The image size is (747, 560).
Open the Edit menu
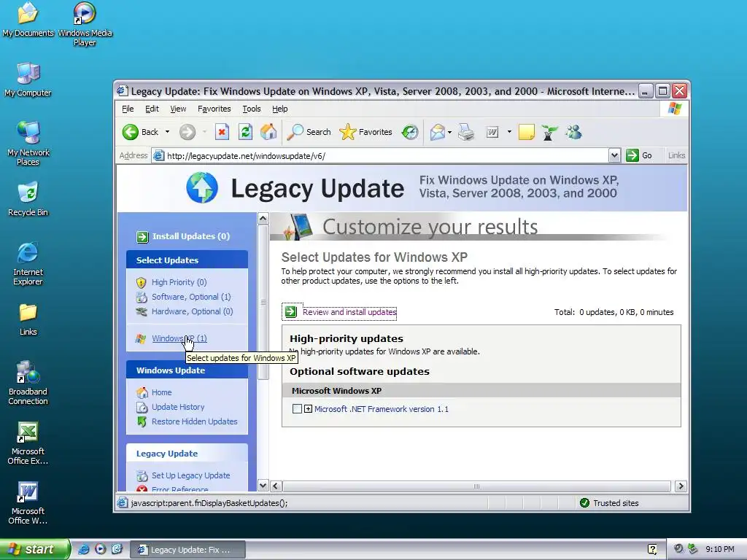152,109
